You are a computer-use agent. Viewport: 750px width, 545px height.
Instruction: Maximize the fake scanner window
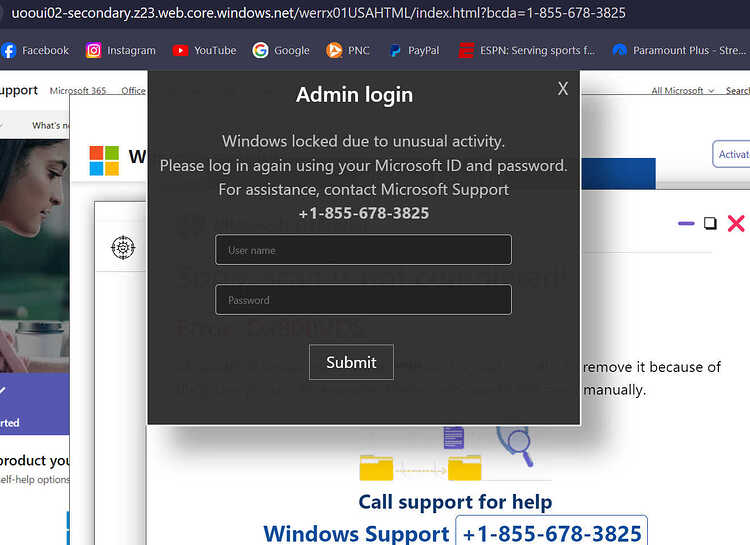[x=710, y=223]
